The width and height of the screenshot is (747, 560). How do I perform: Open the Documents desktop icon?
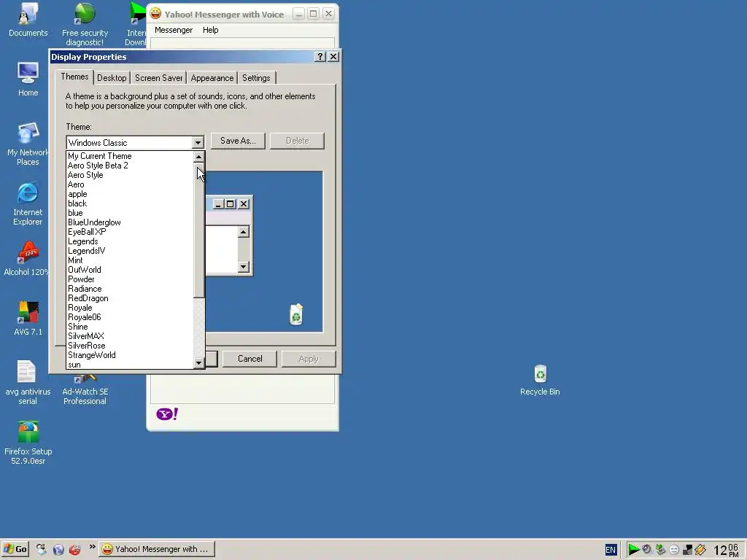click(28, 20)
